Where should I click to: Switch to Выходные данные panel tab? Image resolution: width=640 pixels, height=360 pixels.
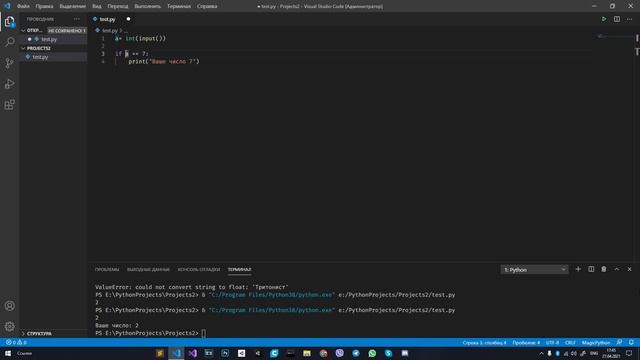click(148, 269)
